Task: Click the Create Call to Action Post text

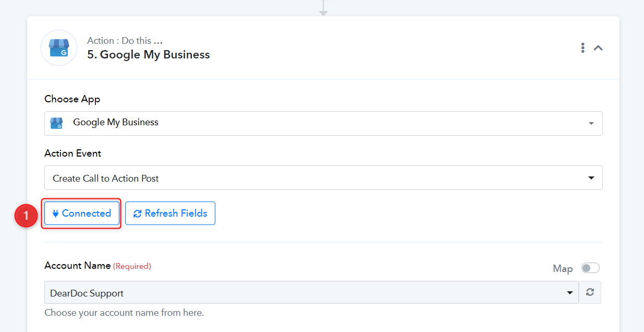Action: click(106, 179)
